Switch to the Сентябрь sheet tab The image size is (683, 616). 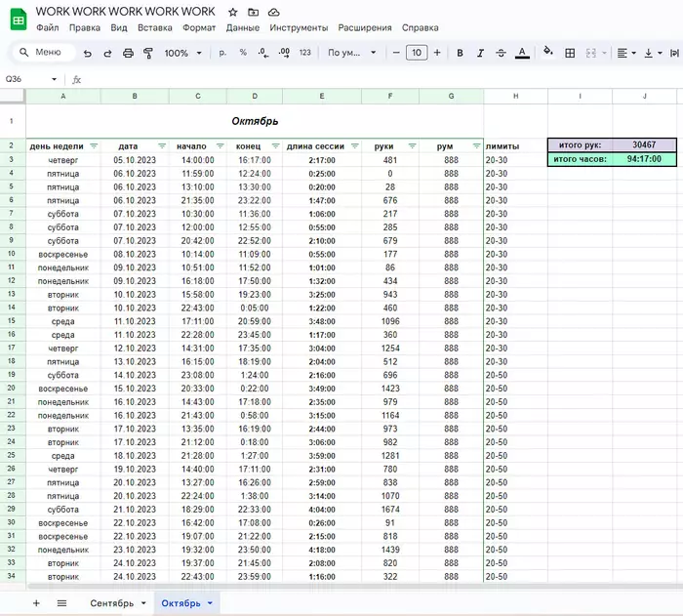click(x=112, y=603)
